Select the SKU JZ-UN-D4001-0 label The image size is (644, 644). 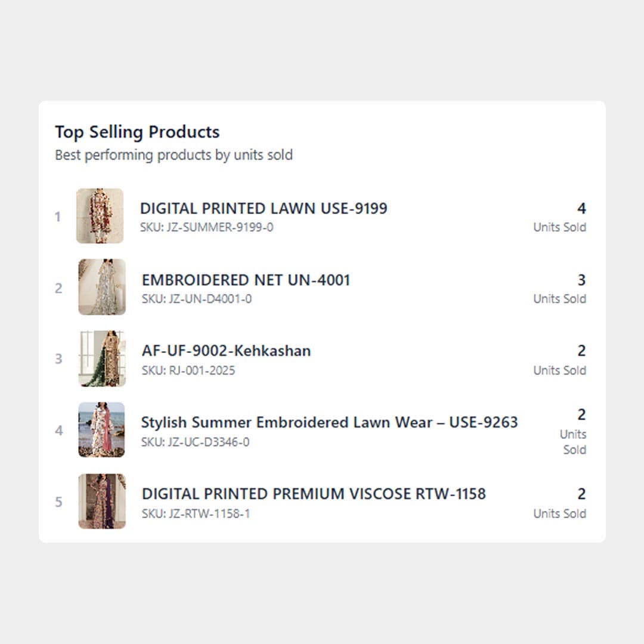[196, 299]
